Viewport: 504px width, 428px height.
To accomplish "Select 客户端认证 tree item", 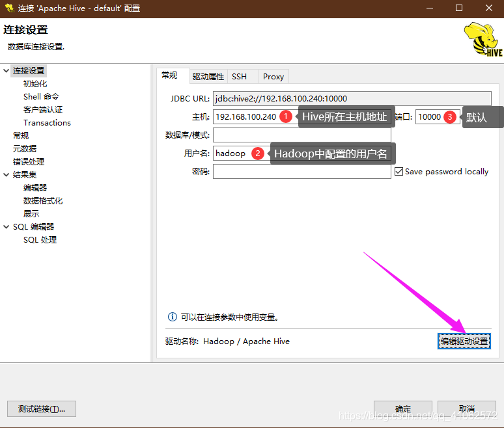I will [43, 110].
